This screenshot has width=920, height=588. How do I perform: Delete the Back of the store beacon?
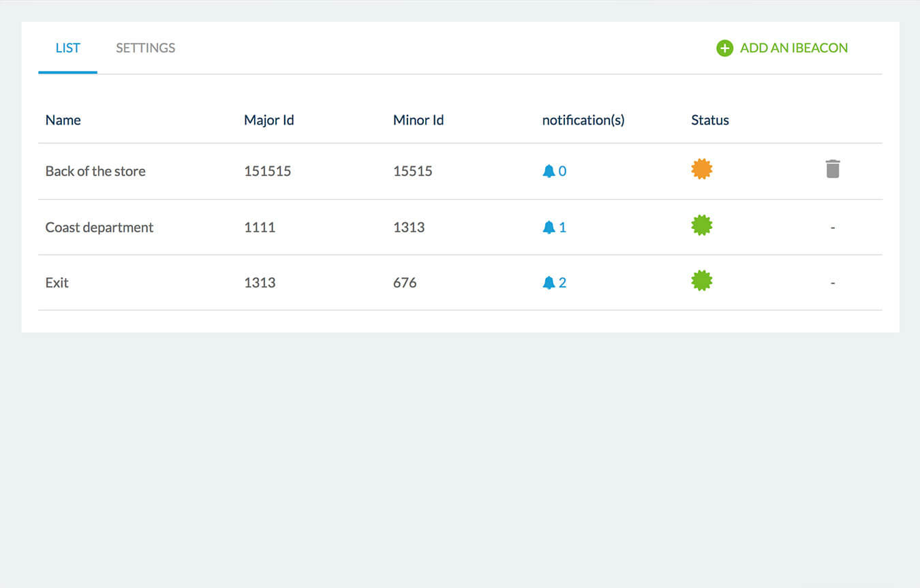tap(833, 169)
